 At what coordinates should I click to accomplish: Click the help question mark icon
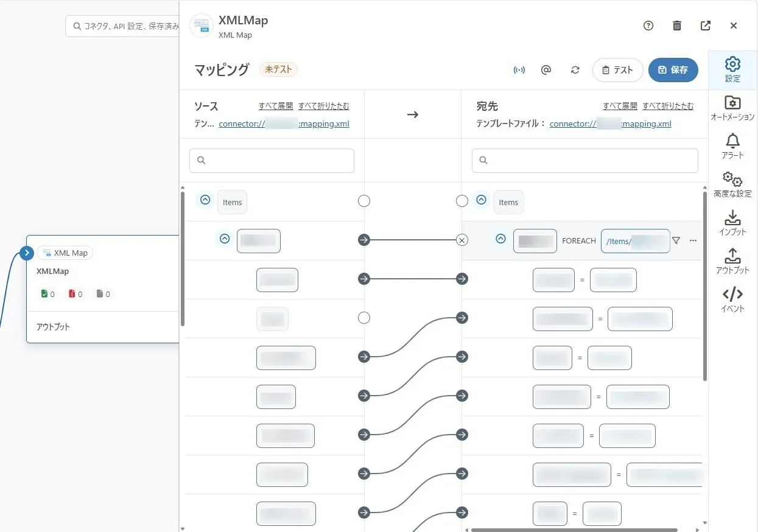tap(648, 26)
